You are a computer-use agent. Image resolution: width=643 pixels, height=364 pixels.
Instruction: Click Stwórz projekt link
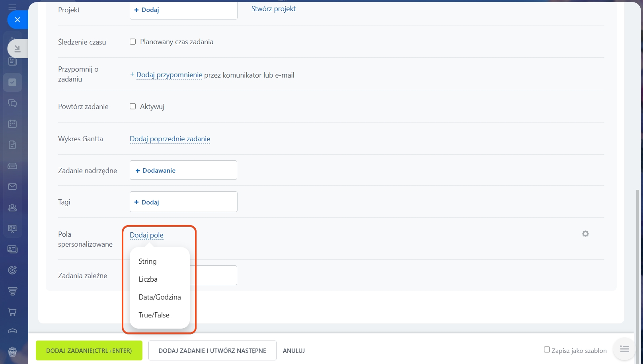(273, 9)
